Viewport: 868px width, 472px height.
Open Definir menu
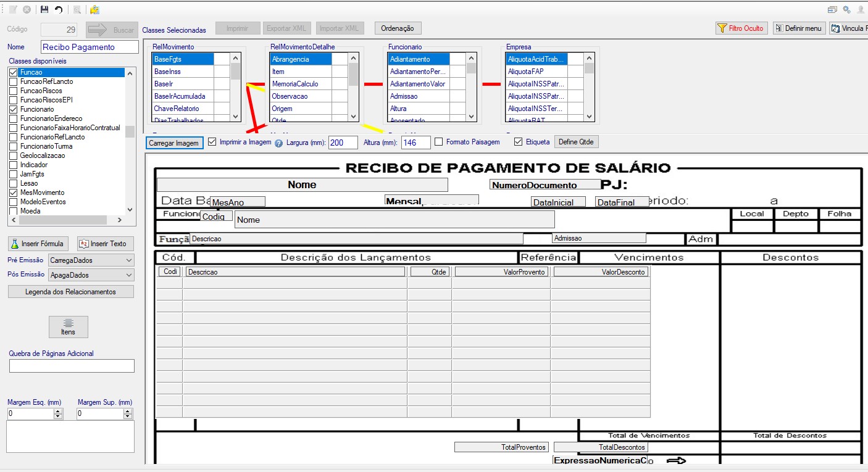coord(799,28)
